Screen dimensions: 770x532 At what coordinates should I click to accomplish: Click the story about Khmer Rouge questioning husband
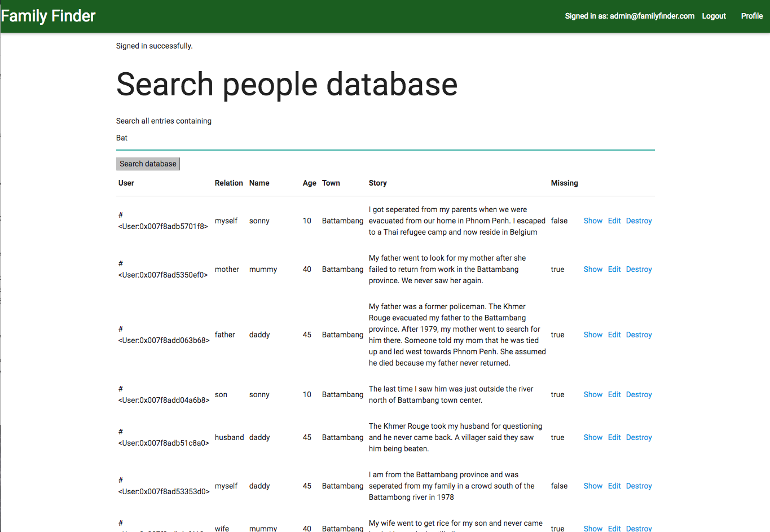point(455,437)
